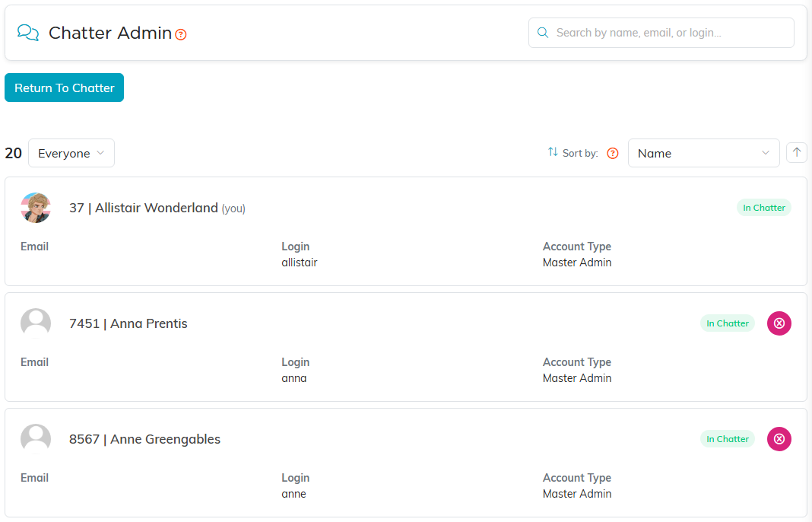Click Master Admin in Anna Prentis's card
Screen dimensions: 812x522
pos(577,378)
